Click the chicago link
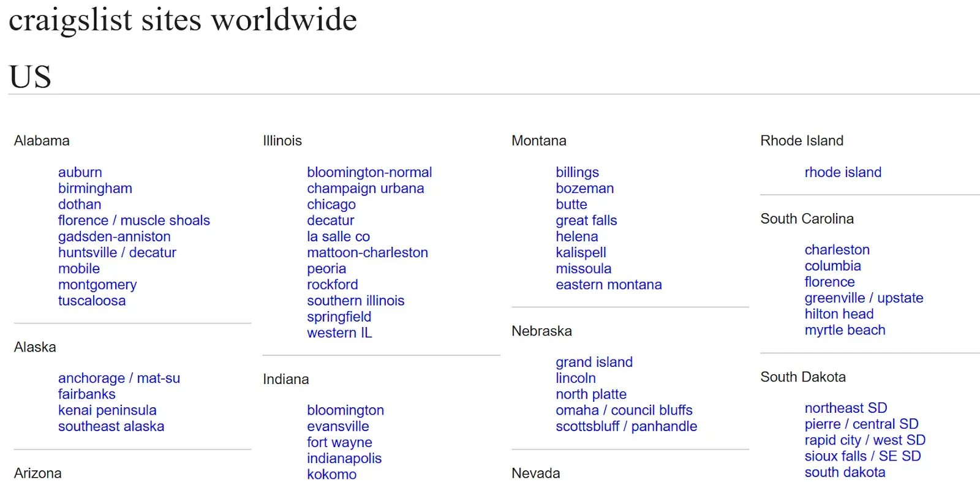The image size is (980, 482). 331,205
